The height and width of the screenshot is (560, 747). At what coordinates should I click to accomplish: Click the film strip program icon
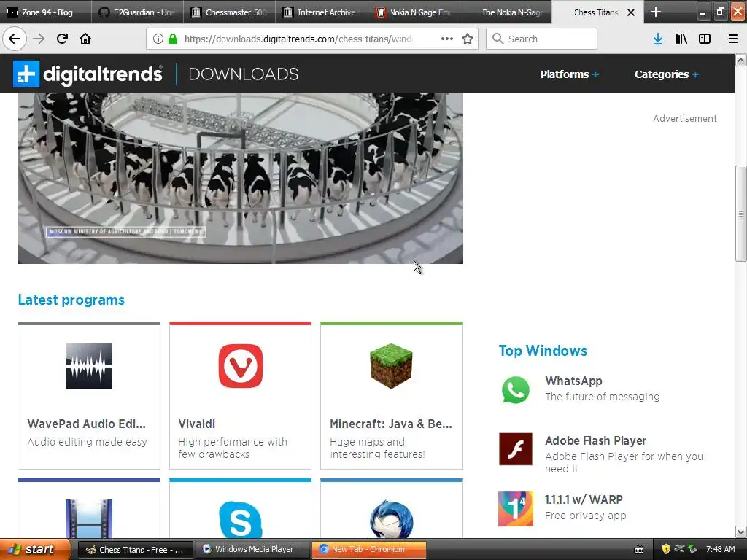(89, 519)
